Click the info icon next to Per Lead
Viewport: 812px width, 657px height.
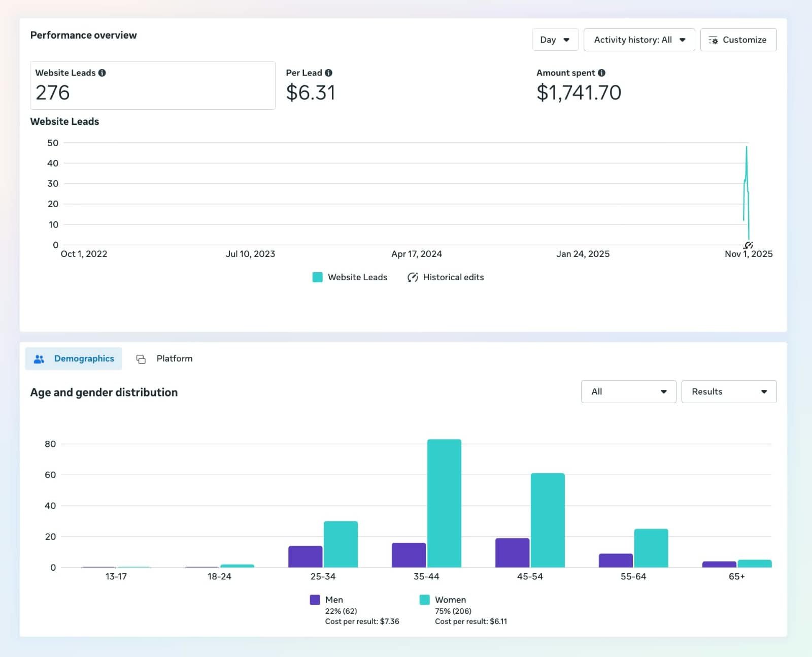click(x=328, y=73)
